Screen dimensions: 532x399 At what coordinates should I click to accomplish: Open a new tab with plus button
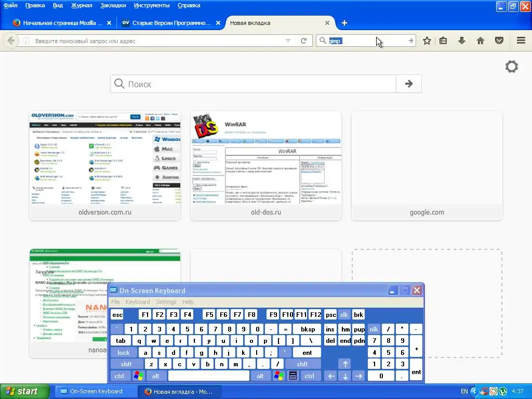pyautogui.click(x=344, y=23)
